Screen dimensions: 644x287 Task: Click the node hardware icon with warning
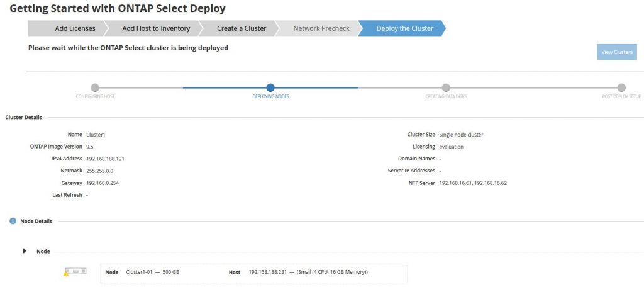pyautogui.click(x=75, y=272)
